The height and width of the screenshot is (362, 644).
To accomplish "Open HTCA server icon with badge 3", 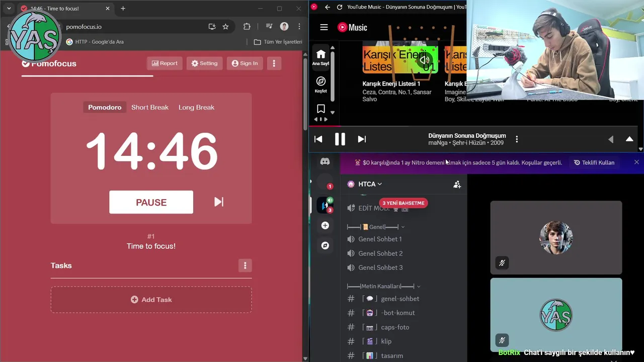I will [325, 205].
